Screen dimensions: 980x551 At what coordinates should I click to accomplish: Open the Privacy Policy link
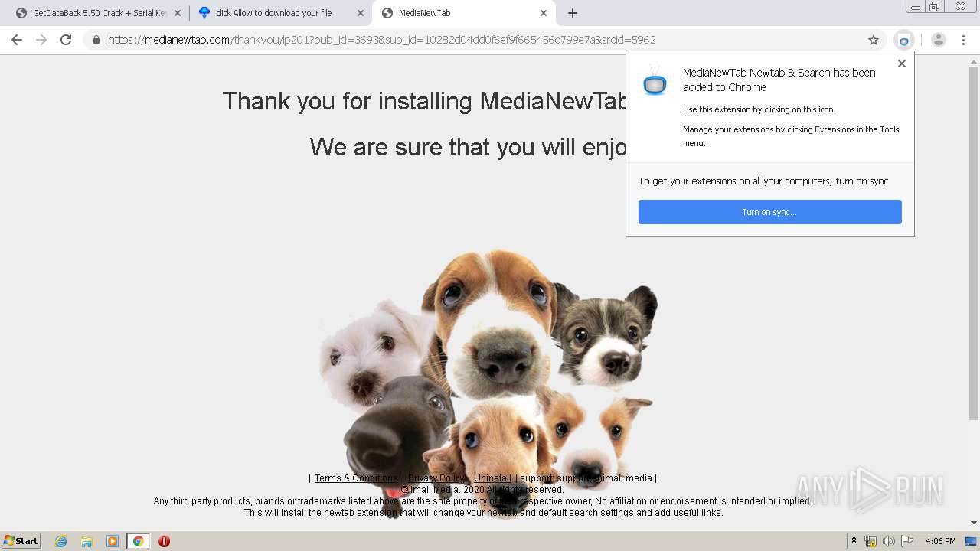click(436, 478)
